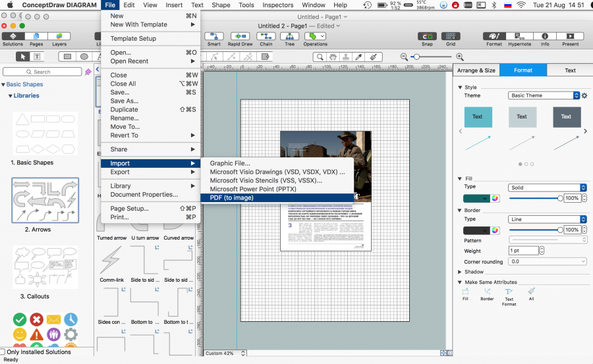
Task: Click the Rapid Draw tool icon
Action: [240, 36]
